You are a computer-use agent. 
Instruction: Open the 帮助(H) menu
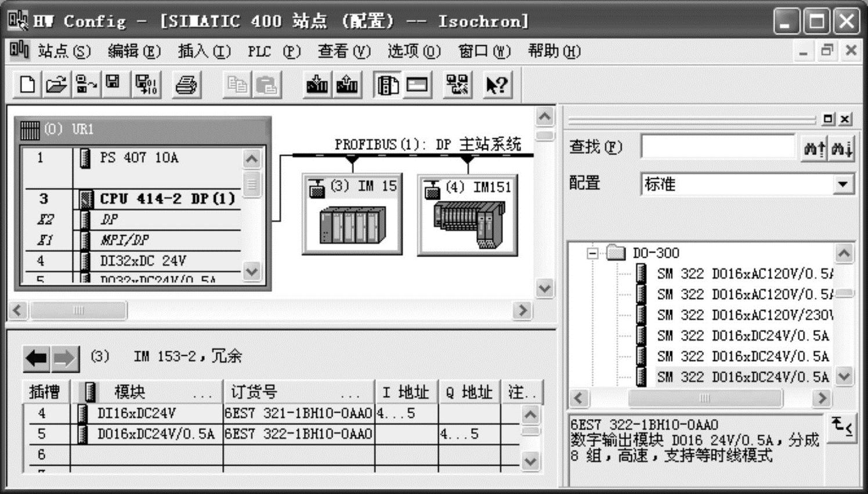554,52
